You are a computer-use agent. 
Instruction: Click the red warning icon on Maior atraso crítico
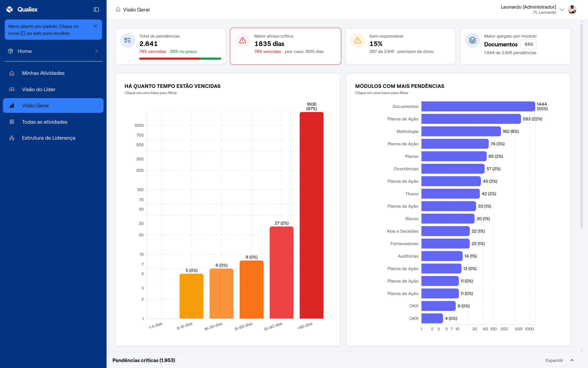(x=243, y=40)
